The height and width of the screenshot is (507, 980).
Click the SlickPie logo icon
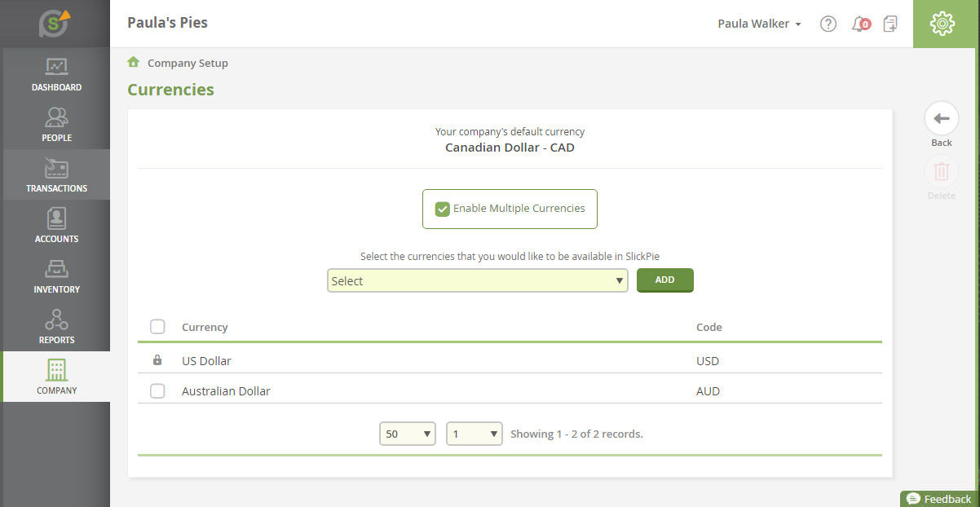point(55,24)
